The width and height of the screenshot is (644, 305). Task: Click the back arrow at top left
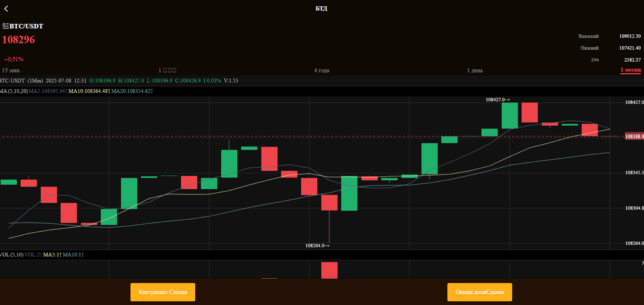[6, 8]
